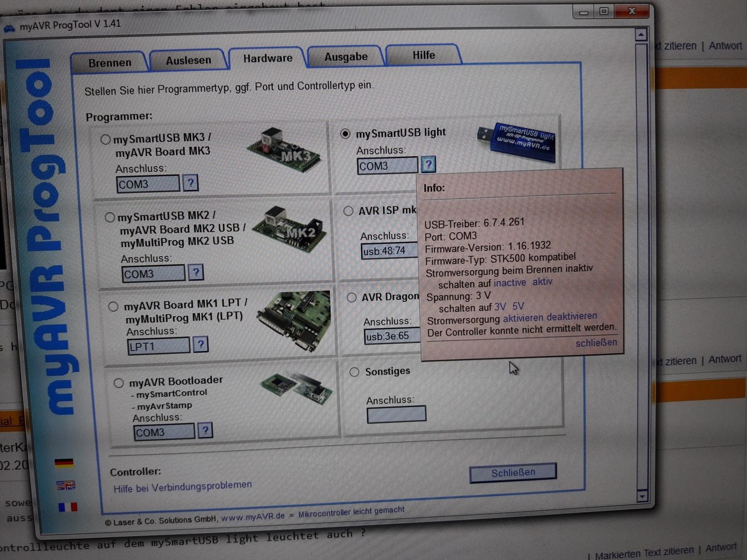Click the 'Controller:' label
This screenshot has height=560, width=747.
click(135, 472)
